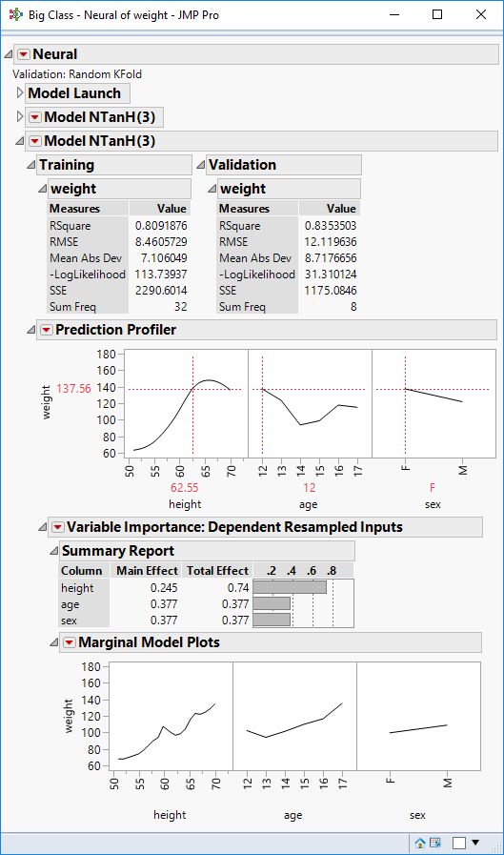Open the collapsed Model NTanH(3) red triangle menu
This screenshot has width=504, height=855.
point(35,117)
